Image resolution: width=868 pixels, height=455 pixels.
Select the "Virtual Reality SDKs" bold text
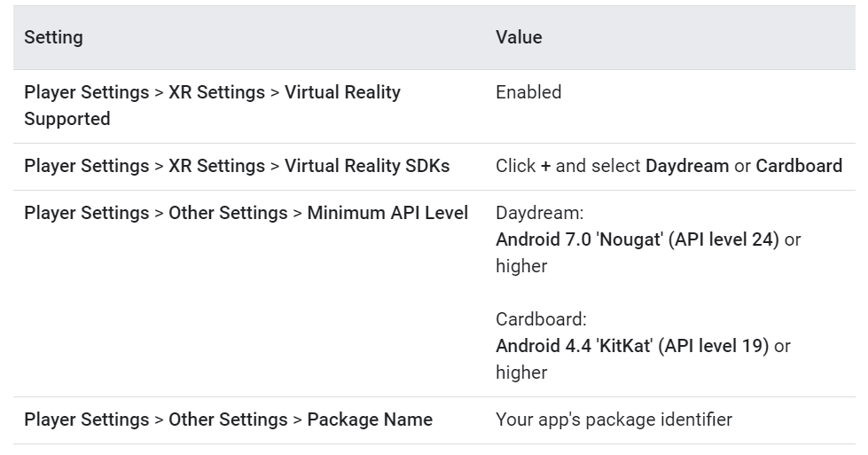(x=367, y=166)
